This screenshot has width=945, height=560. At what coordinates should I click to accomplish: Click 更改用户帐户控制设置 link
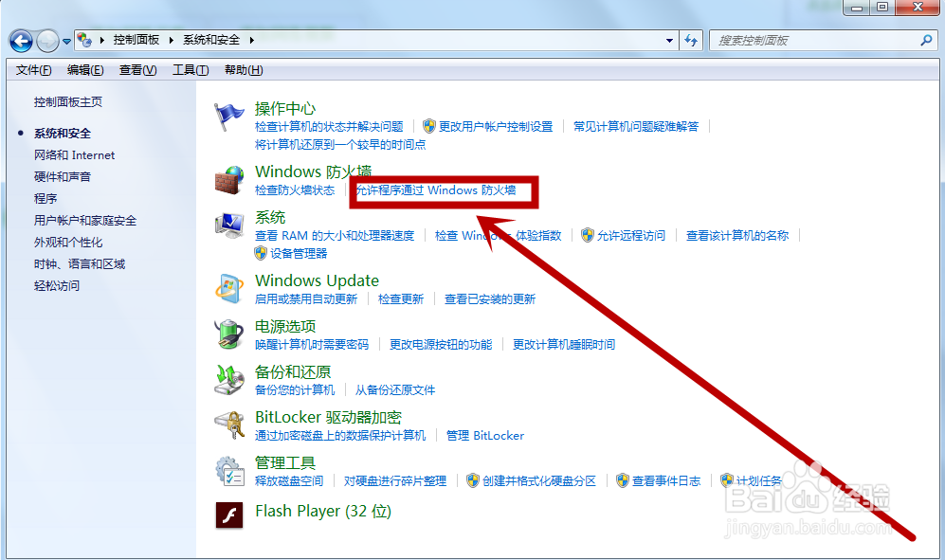pyautogui.click(x=496, y=127)
